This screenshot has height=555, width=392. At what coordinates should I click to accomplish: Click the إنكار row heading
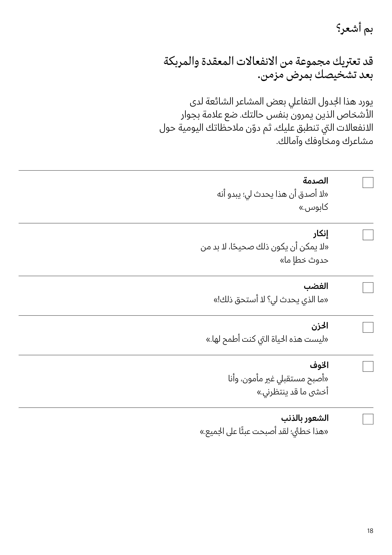(x=321, y=234)
